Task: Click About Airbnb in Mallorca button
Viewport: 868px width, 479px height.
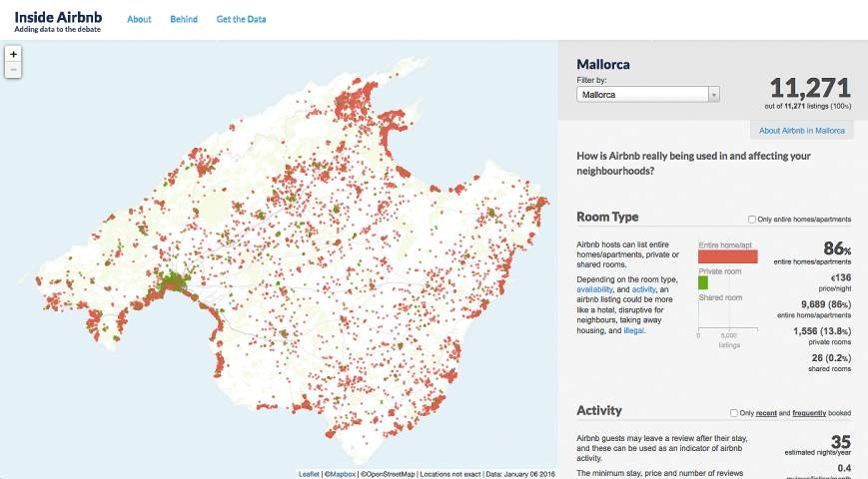Action: (x=801, y=131)
